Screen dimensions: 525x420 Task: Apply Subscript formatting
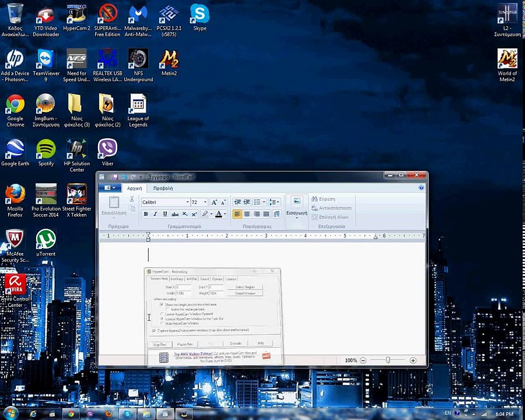point(184,214)
